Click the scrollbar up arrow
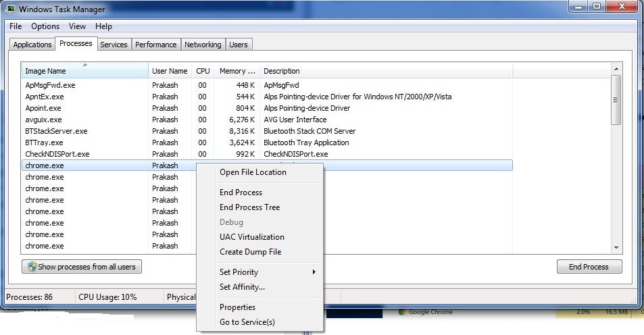Screen dimensions: 644x335 (616, 69)
